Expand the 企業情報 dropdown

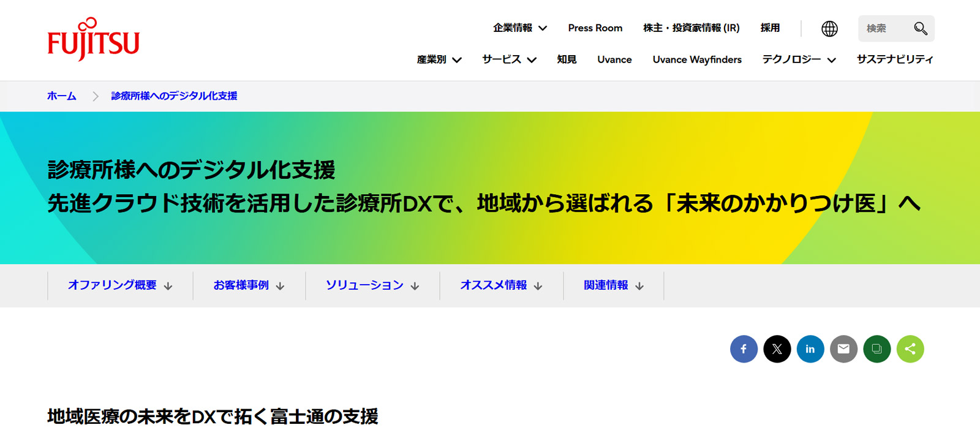(520, 28)
